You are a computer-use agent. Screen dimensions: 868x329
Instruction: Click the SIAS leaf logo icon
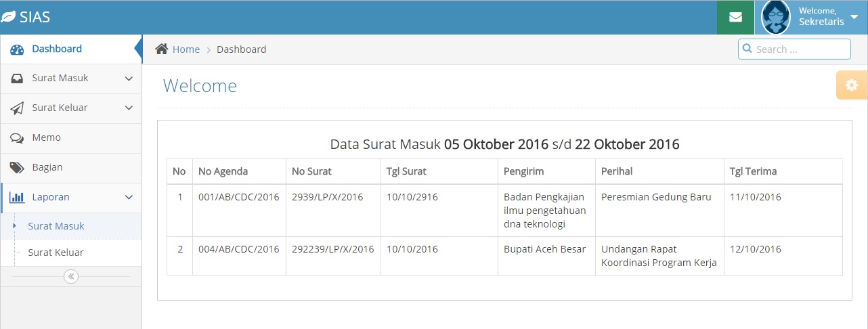click(x=9, y=17)
